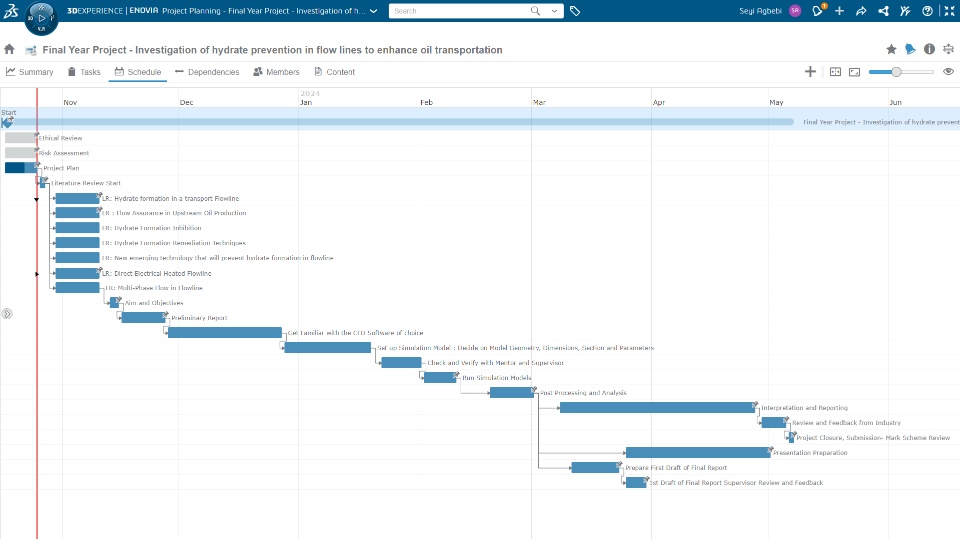Click Literature Review Start label
Screen dimensions: 960x539
86,183
